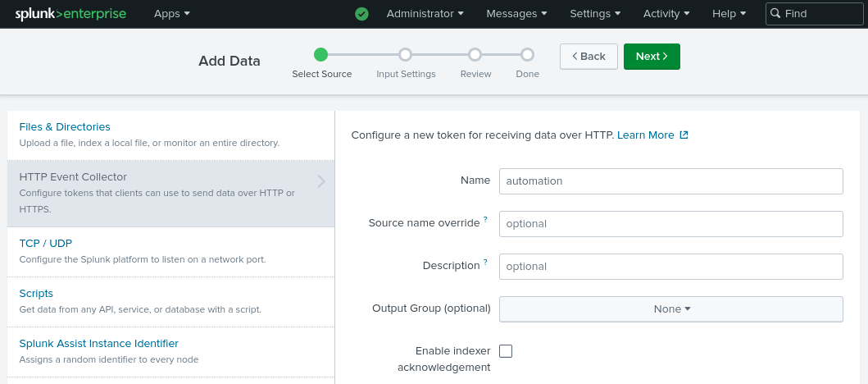The image size is (868, 384).
Task: Click the Select Source step circle
Action: (x=321, y=55)
